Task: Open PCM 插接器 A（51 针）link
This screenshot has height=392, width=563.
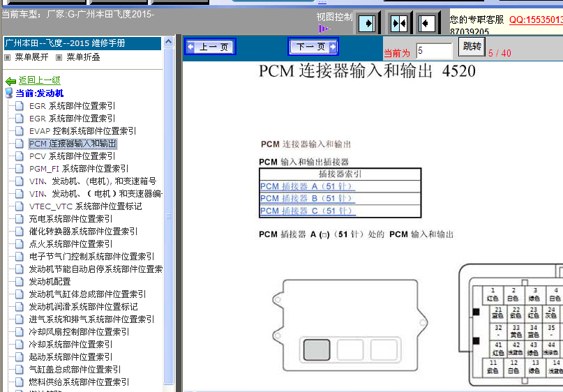Action: pos(308,186)
